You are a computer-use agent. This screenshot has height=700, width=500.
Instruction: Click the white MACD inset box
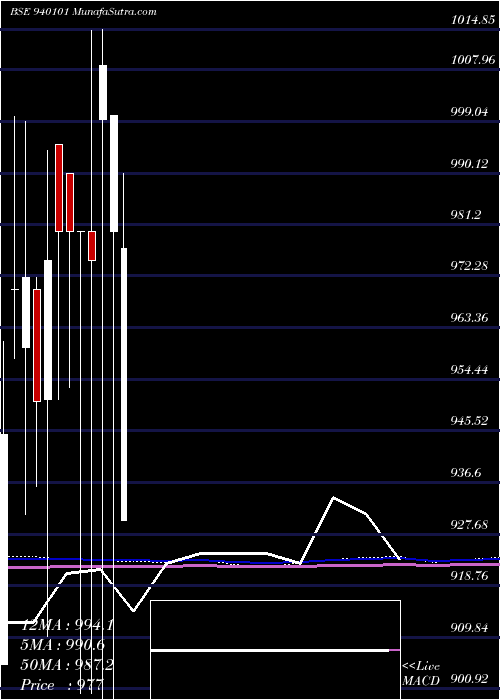(275, 650)
